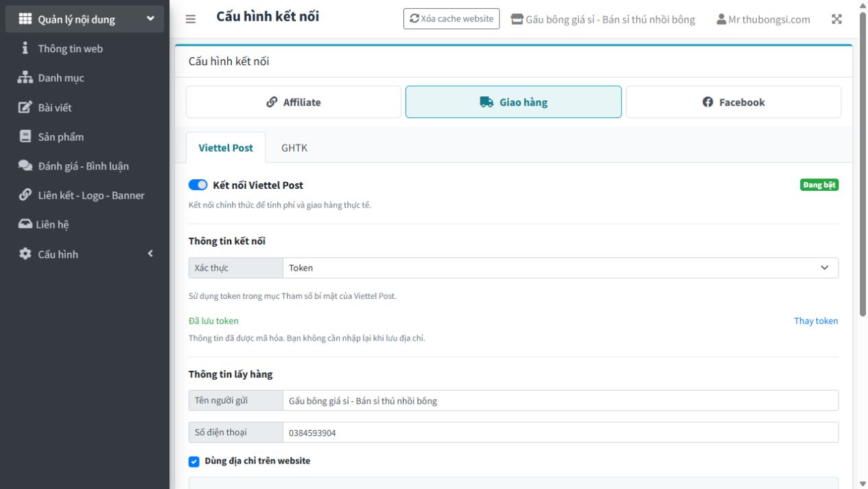Viewport: 868px width, 489px height.
Task: Click the comments icon beside Đánh giá - Bình luận
Action: click(25, 166)
